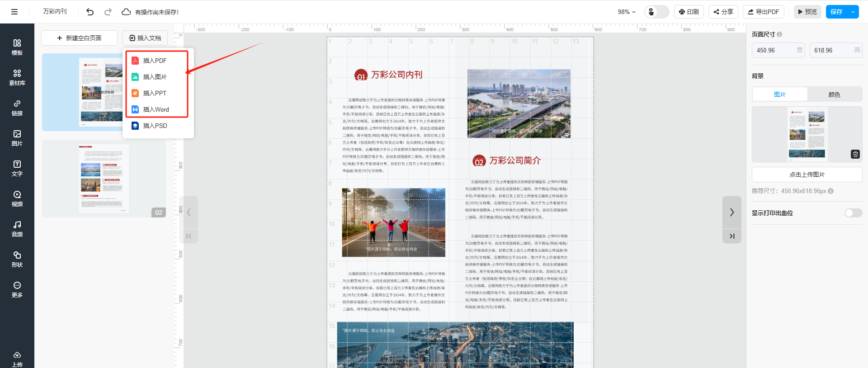The image size is (868, 368).
Task: Choose 插入PDF from the menu
Action: click(155, 61)
